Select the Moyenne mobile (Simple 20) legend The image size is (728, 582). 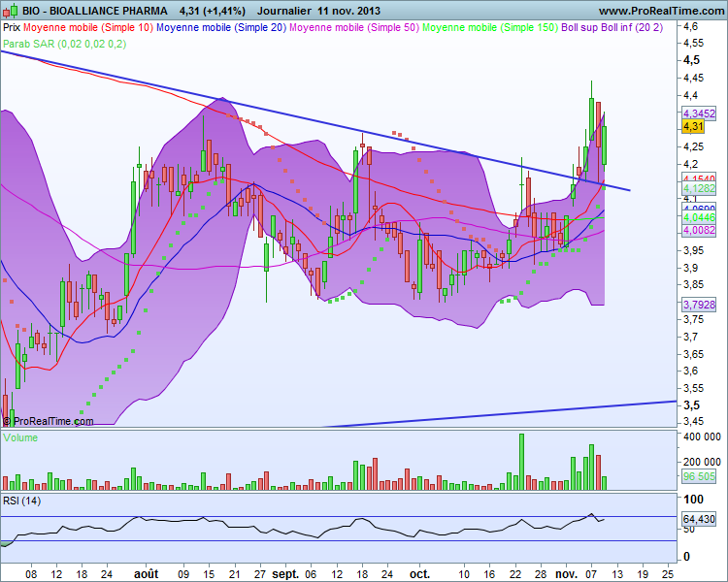point(221,27)
